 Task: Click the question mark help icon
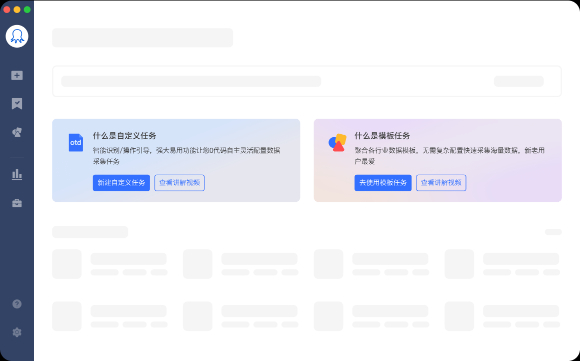[x=17, y=304]
